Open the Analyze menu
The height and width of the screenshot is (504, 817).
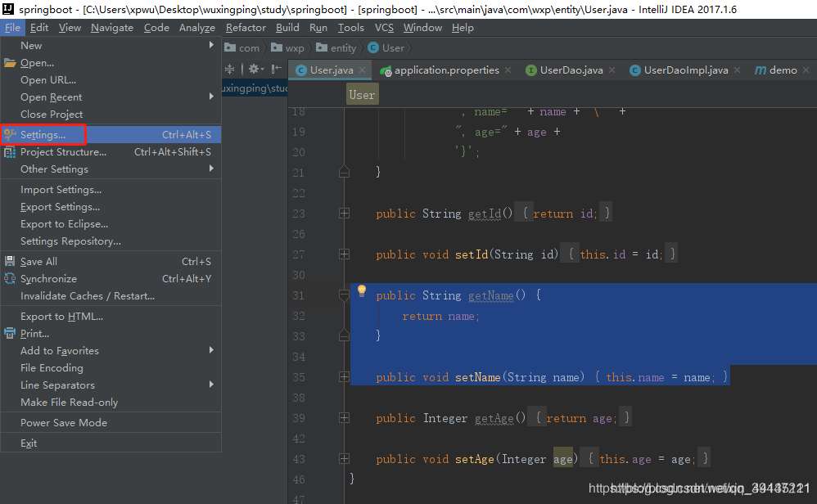coord(197,28)
